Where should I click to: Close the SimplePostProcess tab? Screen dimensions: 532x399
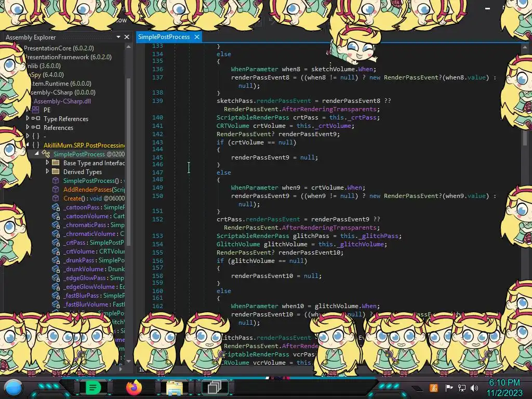pos(197,37)
